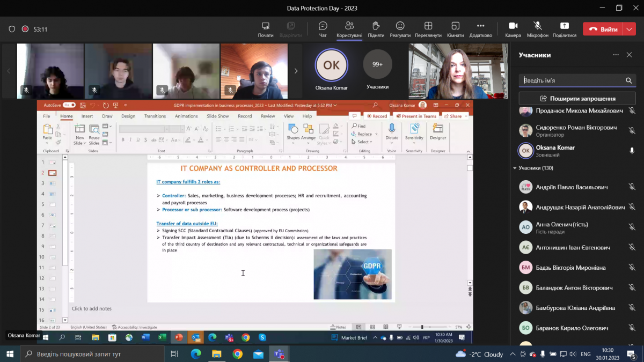Click the shield icon beside the meeting timer
644x362 pixels.
coord(12,29)
